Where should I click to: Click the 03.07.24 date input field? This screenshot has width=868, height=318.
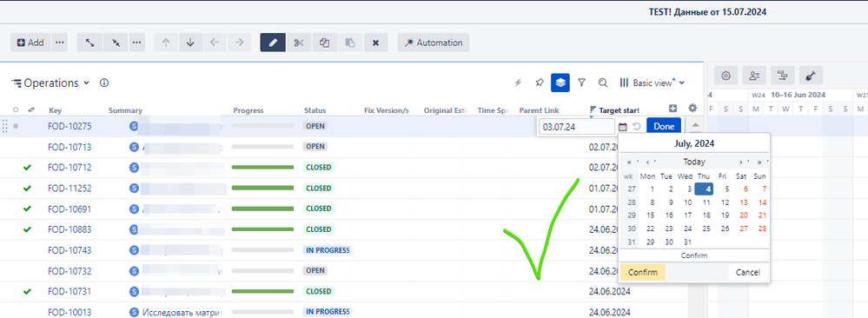point(576,127)
